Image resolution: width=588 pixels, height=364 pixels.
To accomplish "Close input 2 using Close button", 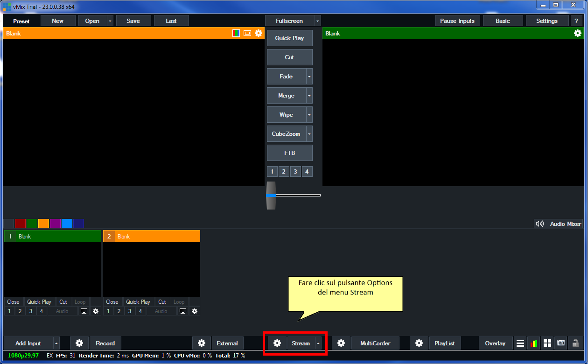I will [112, 302].
